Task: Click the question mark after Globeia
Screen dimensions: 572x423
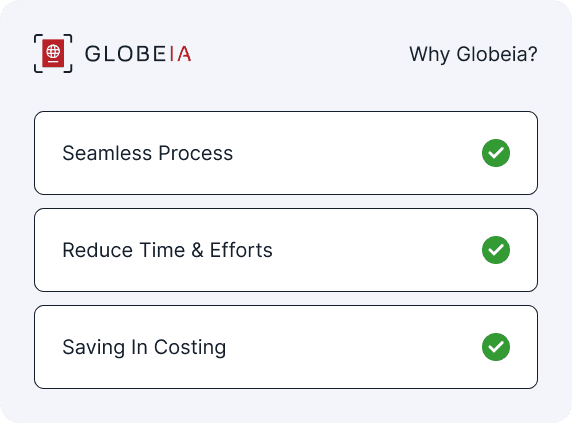Action: (x=533, y=54)
